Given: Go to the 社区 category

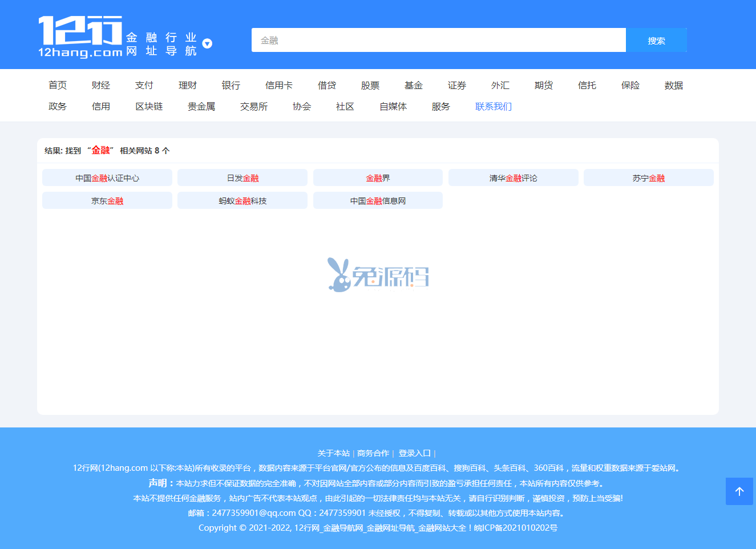Looking at the screenshot, I should [x=345, y=106].
